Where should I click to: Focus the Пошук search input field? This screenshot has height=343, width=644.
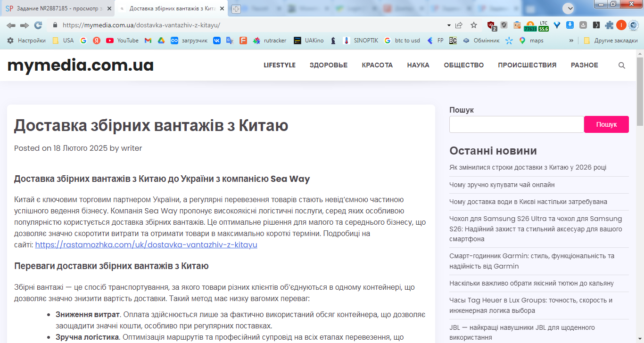(x=517, y=124)
